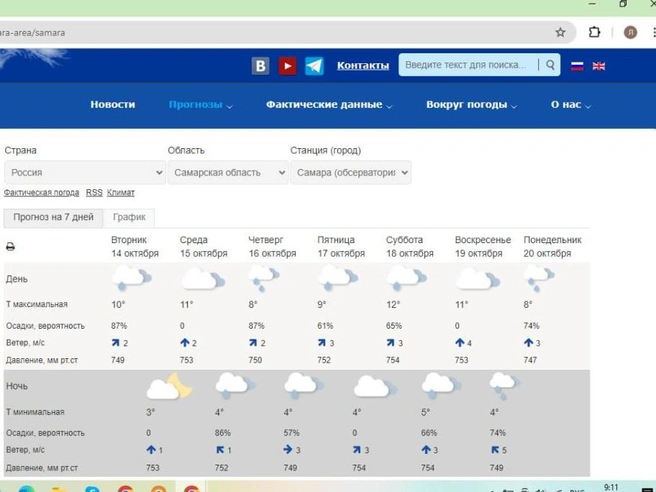Image resolution: width=656 pixels, height=492 pixels.
Task: Click Wednesday 15 October day weather icon
Action: (203, 279)
